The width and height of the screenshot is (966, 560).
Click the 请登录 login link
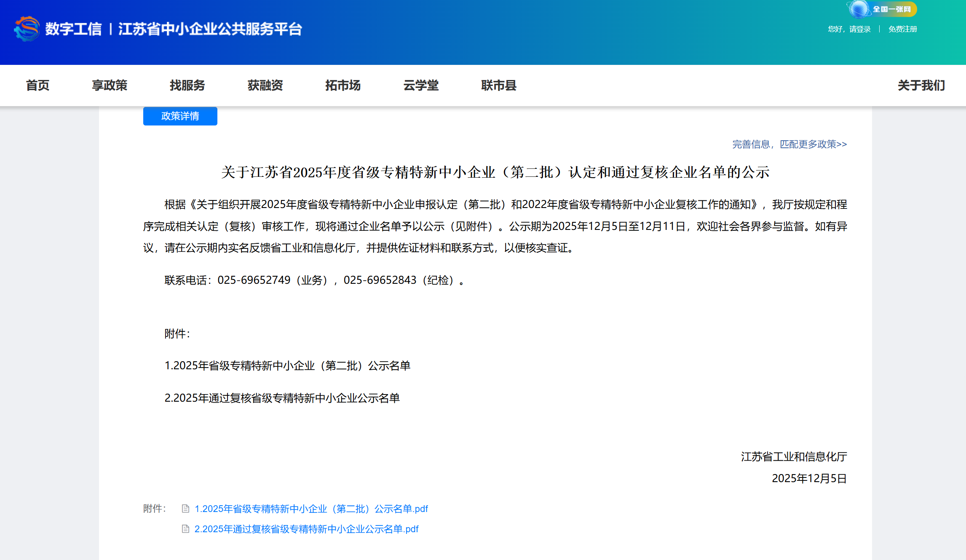(859, 29)
